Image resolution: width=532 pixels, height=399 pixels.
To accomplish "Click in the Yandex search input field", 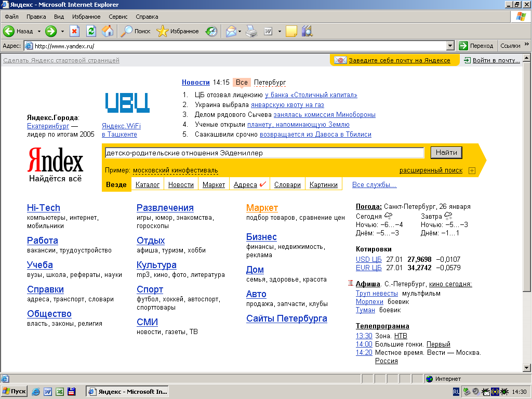I will (x=264, y=153).
